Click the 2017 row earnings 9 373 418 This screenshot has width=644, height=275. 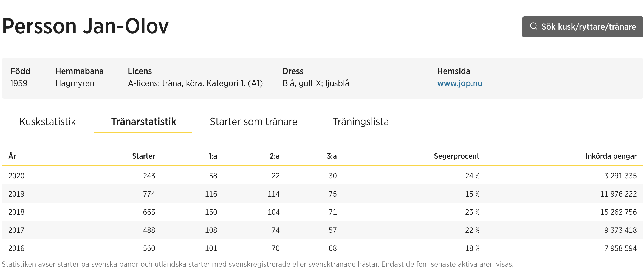pyautogui.click(x=620, y=230)
